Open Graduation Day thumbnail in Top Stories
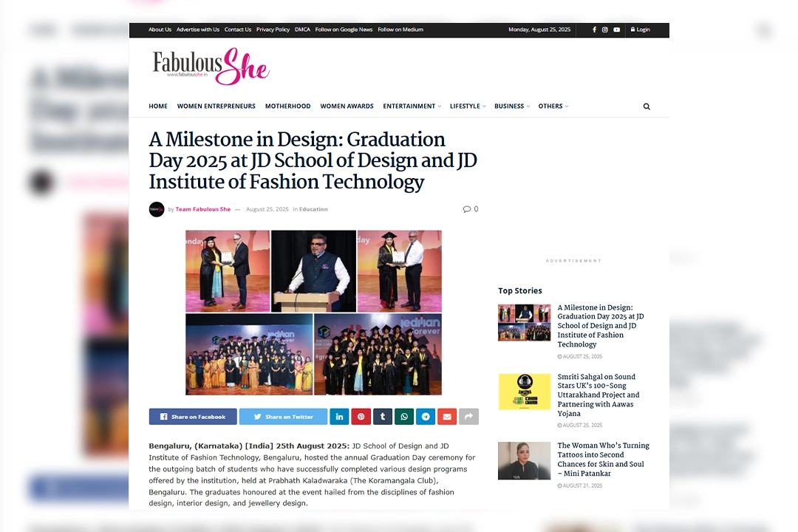 pos(524,323)
